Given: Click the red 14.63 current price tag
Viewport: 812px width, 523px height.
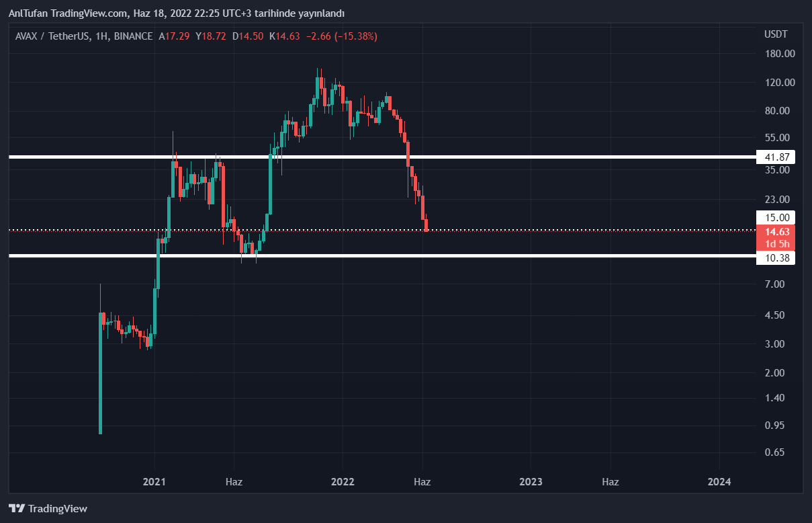Looking at the screenshot, I should (775, 231).
